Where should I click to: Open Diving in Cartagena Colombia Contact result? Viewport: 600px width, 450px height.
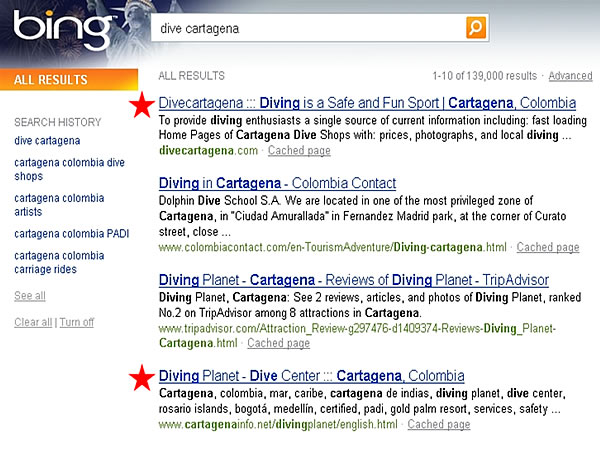pos(277,184)
